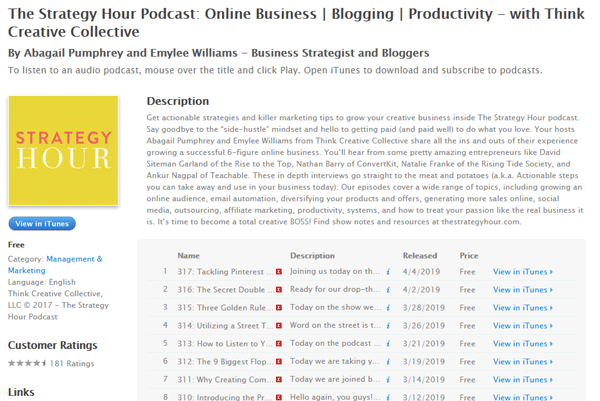Click the customer ratings stars
Screen dimensions: 600x401
27,363
